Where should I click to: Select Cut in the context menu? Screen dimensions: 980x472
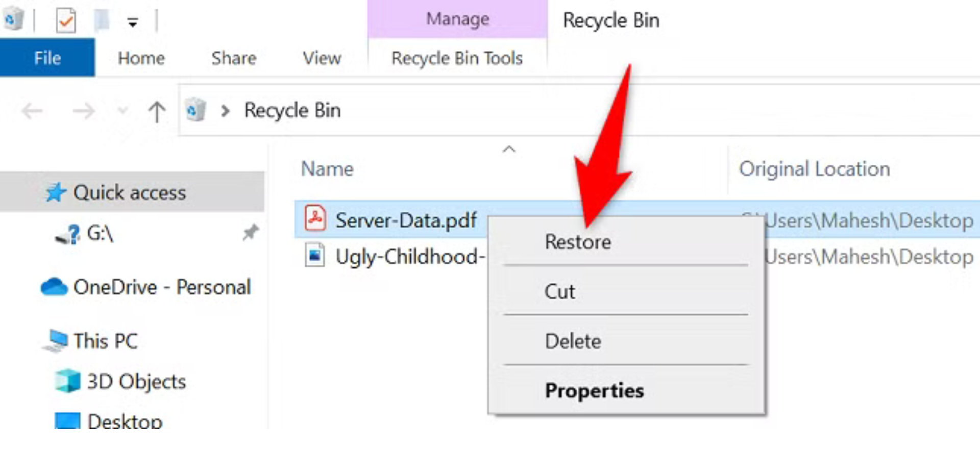coord(560,291)
